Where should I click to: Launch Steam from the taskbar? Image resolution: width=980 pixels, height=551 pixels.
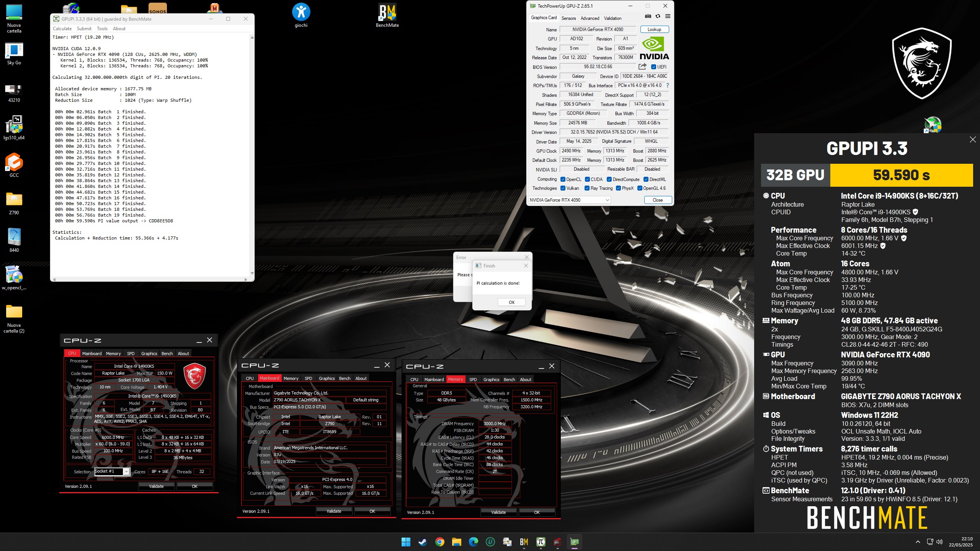click(x=423, y=542)
